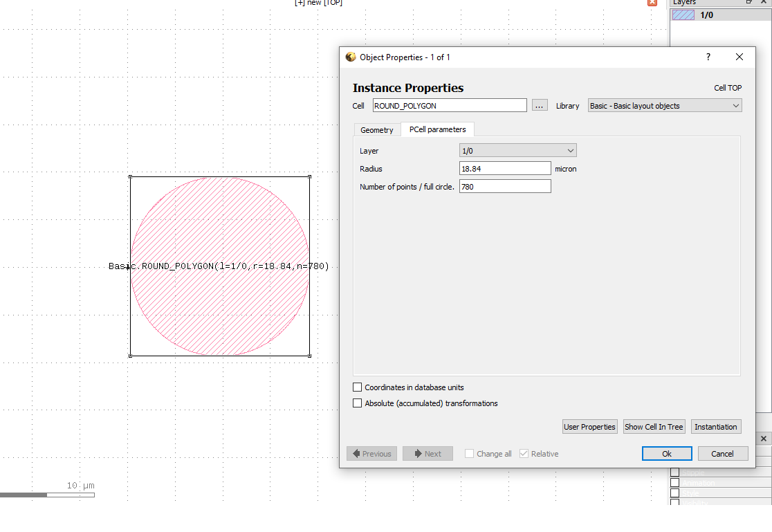Click the Next arrow in the properties dialog
The width and height of the screenshot is (772, 532).
click(x=428, y=453)
